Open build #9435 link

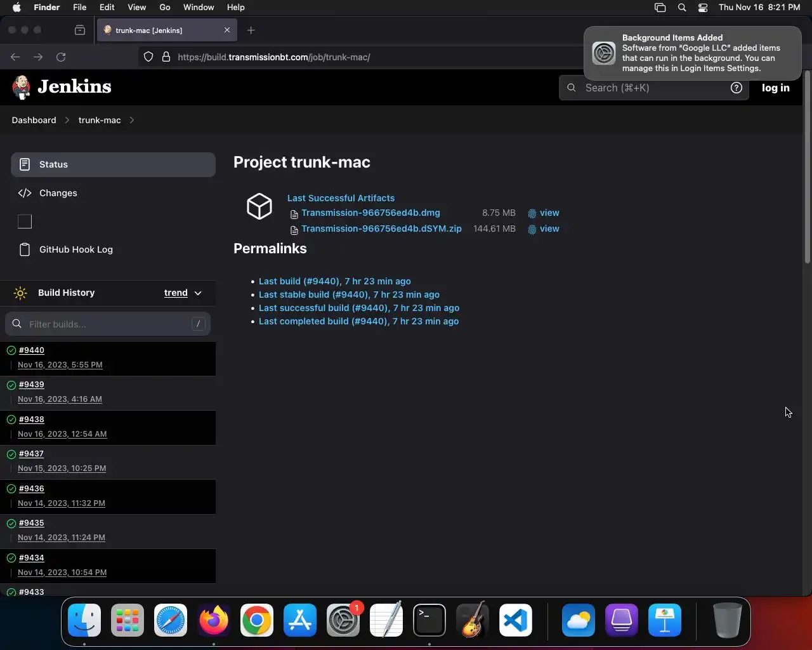point(32,523)
